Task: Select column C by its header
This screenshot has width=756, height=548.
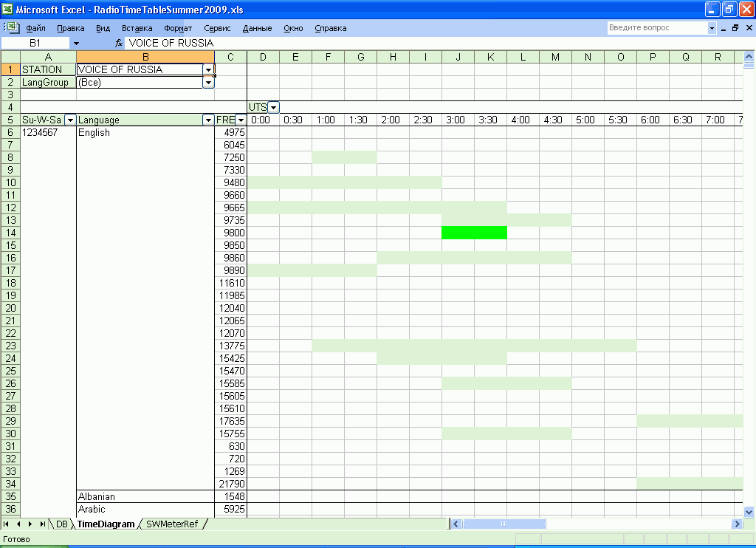Action: [x=230, y=57]
